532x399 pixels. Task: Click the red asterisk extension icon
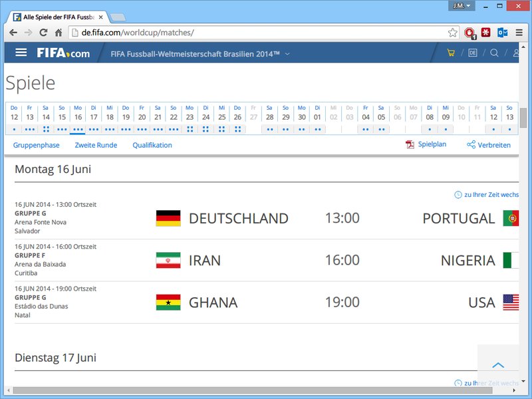click(x=486, y=32)
